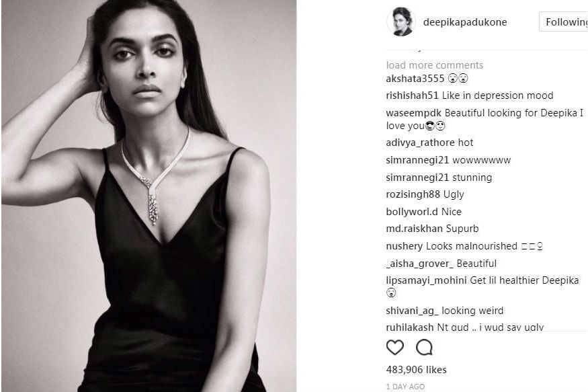Open lipsamayi_mohini commenter profile
The height and width of the screenshot is (392, 588).
click(426, 280)
